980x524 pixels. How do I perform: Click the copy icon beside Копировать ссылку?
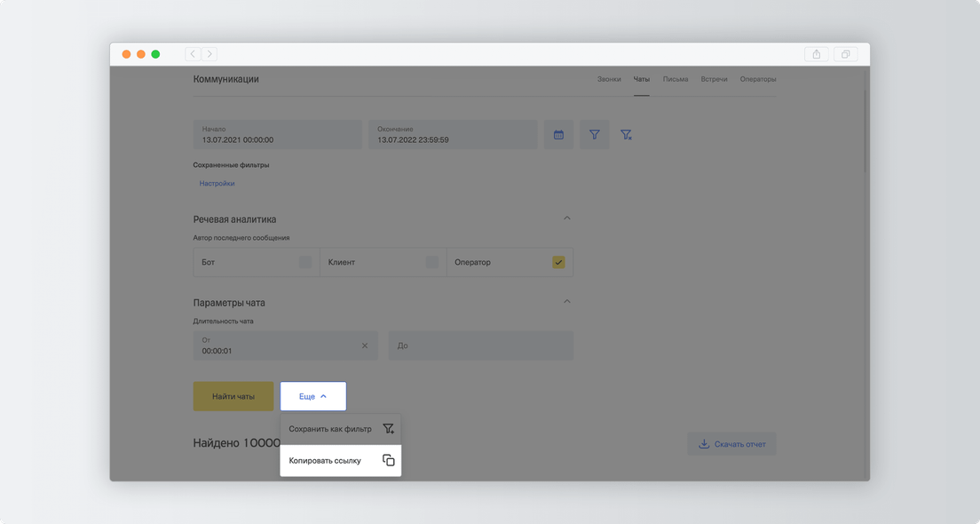click(x=388, y=460)
